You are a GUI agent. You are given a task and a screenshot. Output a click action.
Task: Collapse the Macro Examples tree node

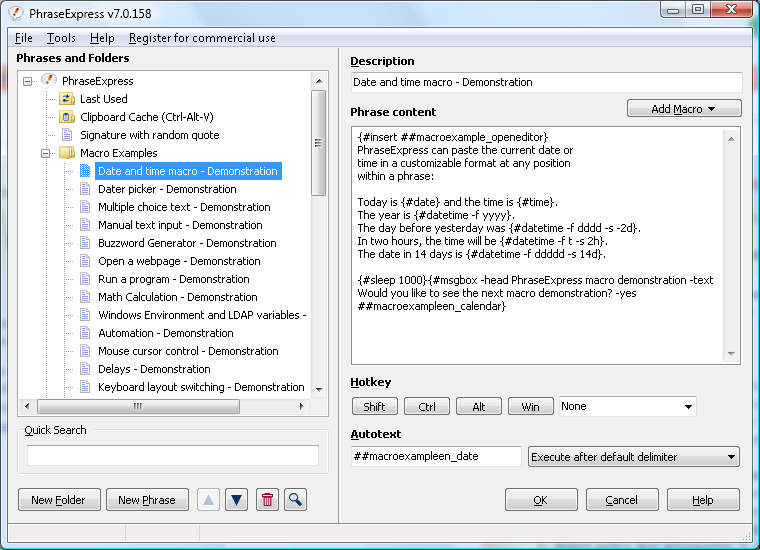pyautogui.click(x=46, y=153)
